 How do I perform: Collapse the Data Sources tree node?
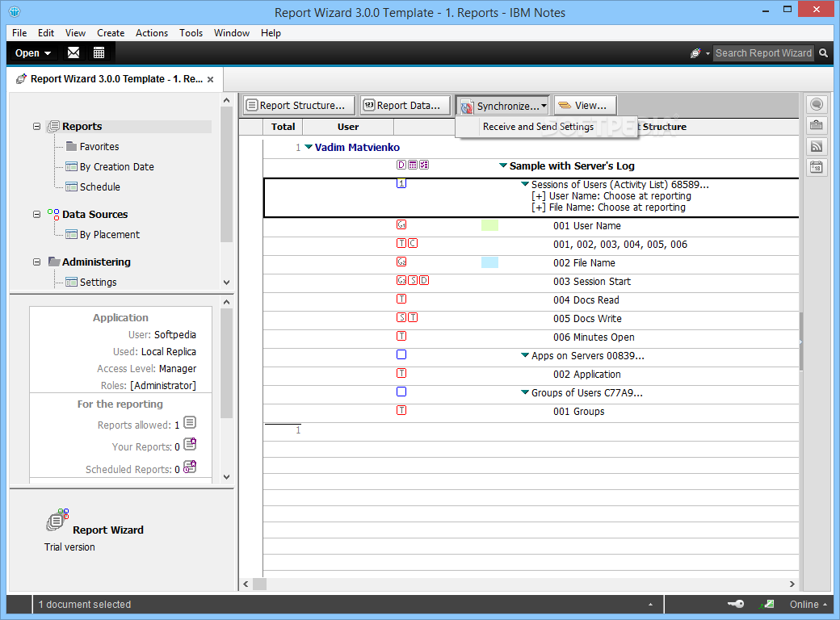tap(36, 214)
